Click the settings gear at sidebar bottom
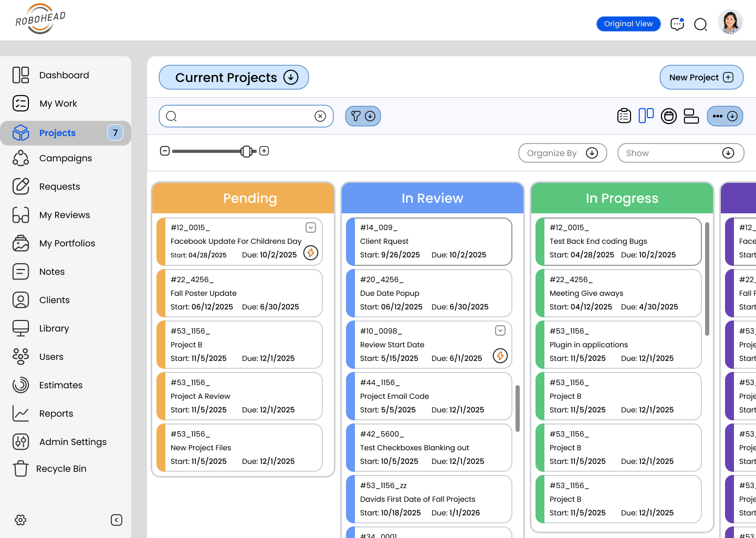 [x=20, y=520]
